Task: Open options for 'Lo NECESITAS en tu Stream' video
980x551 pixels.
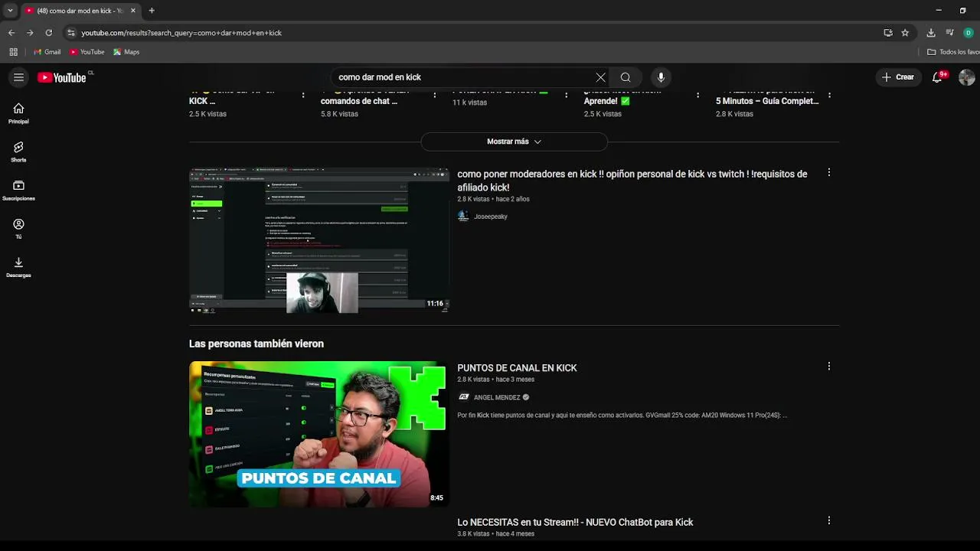Action: click(828, 520)
